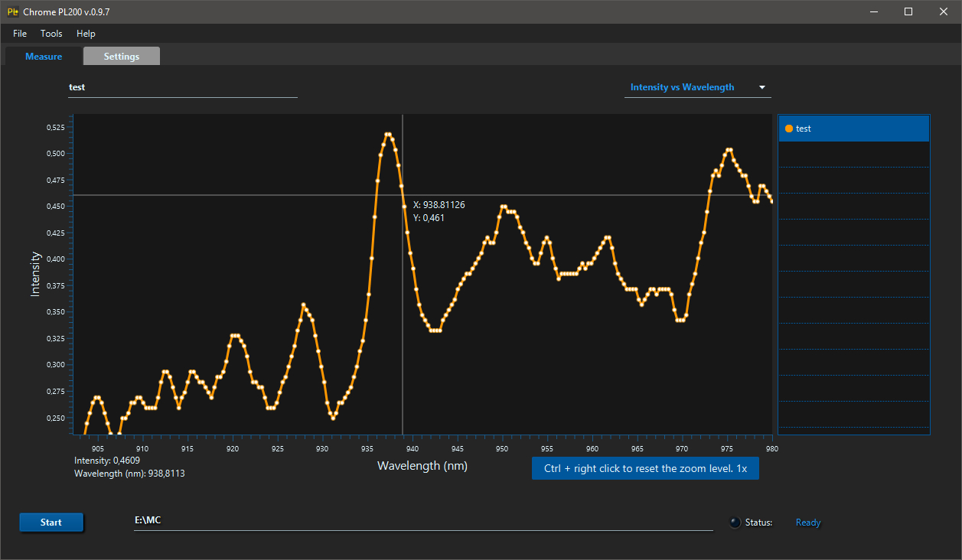This screenshot has width=962, height=560.
Task: Minimize the Chrome PL200 window
Action: pos(873,11)
